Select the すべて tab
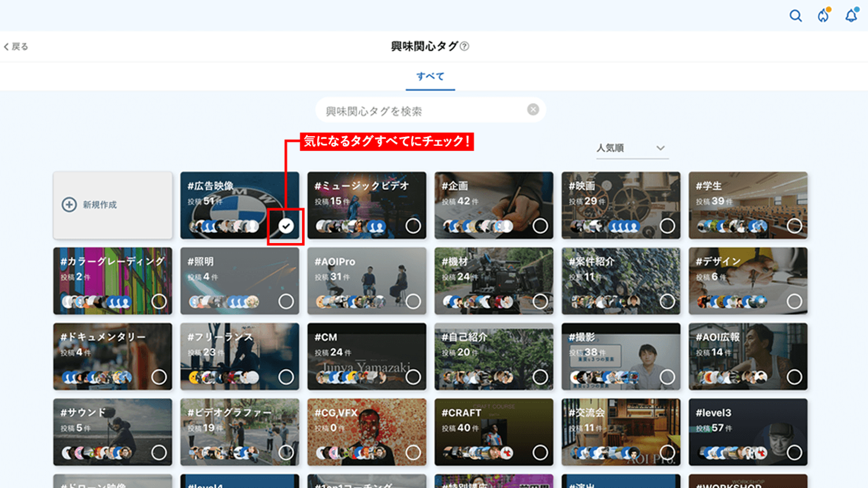Screen dimensions: 868x488 pyautogui.click(x=430, y=76)
